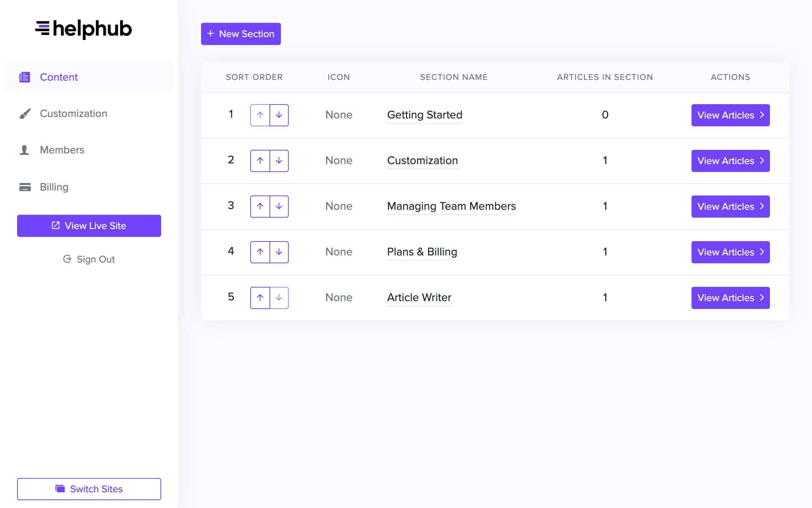
Task: Move Customization section down one position
Action: pos(279,161)
